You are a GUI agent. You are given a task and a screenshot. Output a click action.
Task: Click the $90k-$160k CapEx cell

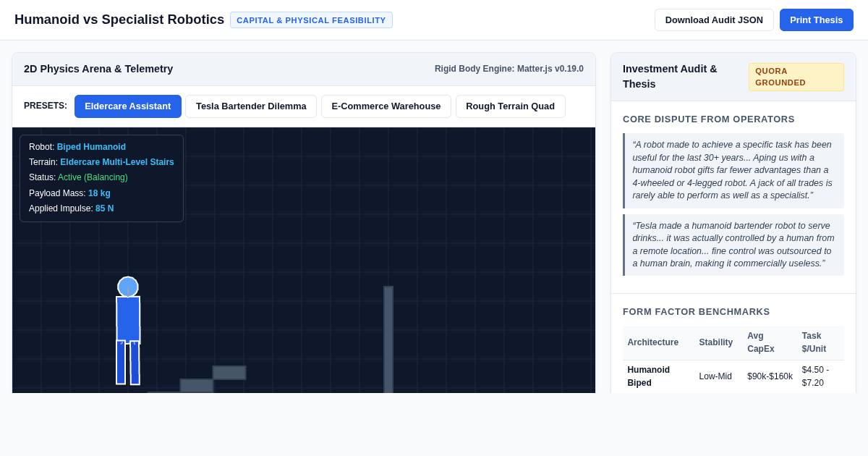coord(770,376)
